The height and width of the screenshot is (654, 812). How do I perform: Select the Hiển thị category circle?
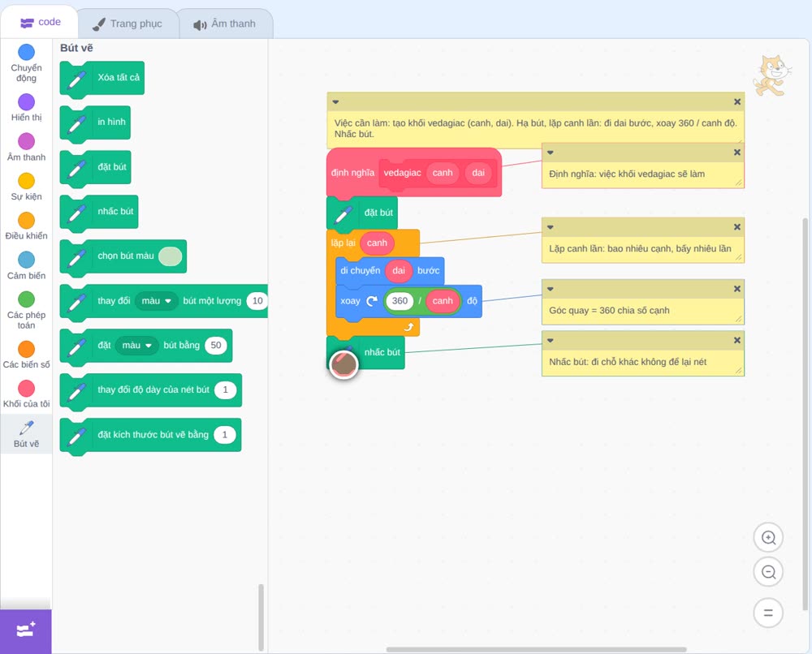click(x=27, y=102)
